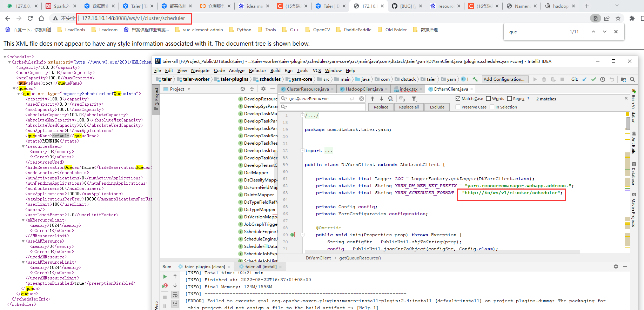Enable In Selection checkbox
The width and height of the screenshot is (644, 310).
492,107
